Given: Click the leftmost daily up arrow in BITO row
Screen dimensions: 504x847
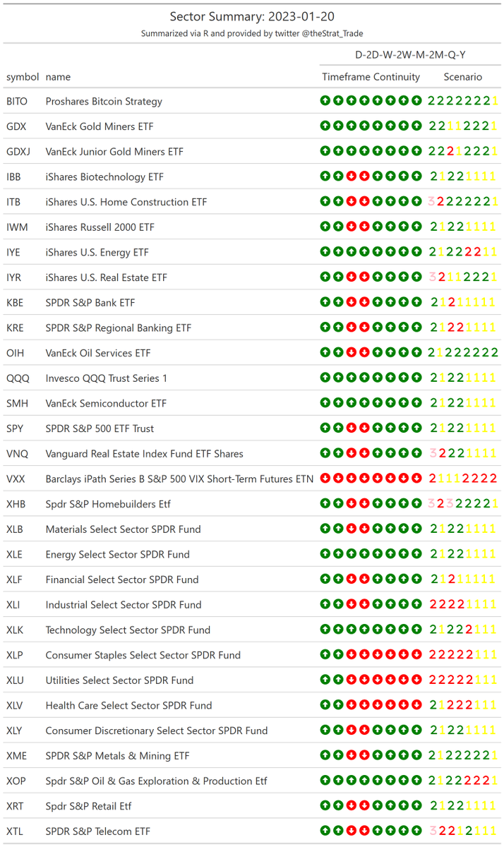Looking at the screenshot, I should (x=325, y=101).
